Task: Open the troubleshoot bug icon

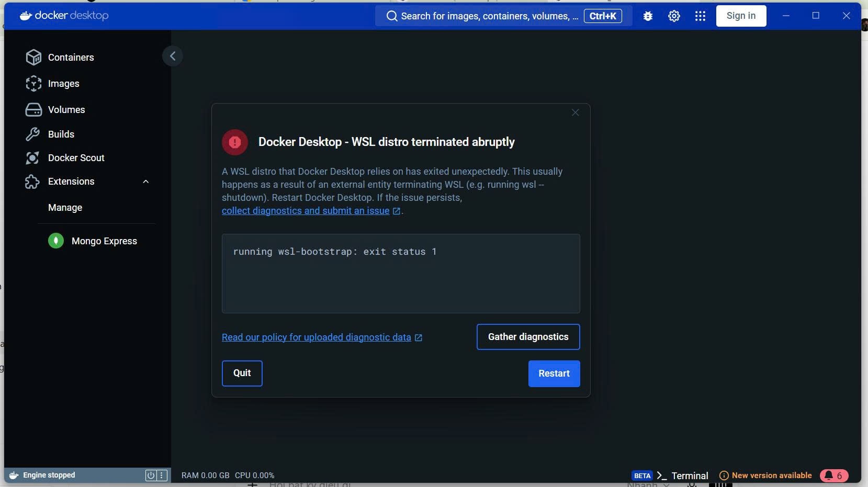Action: pos(648,16)
